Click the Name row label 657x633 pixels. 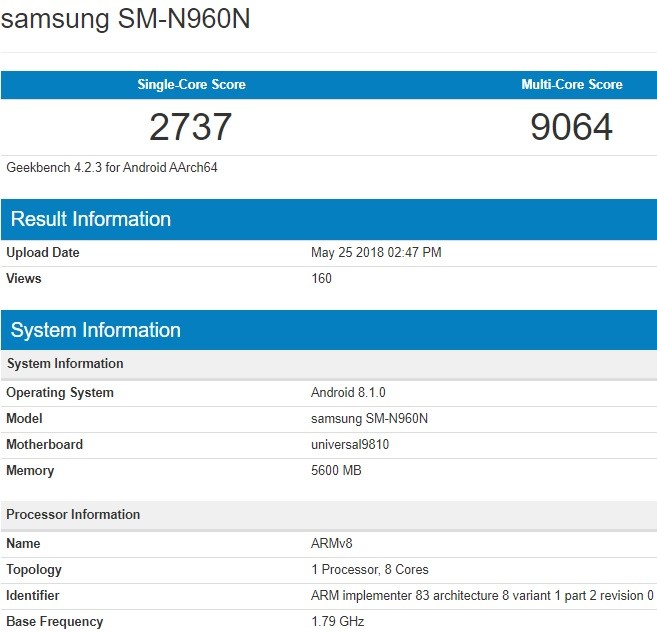pyautogui.click(x=23, y=544)
